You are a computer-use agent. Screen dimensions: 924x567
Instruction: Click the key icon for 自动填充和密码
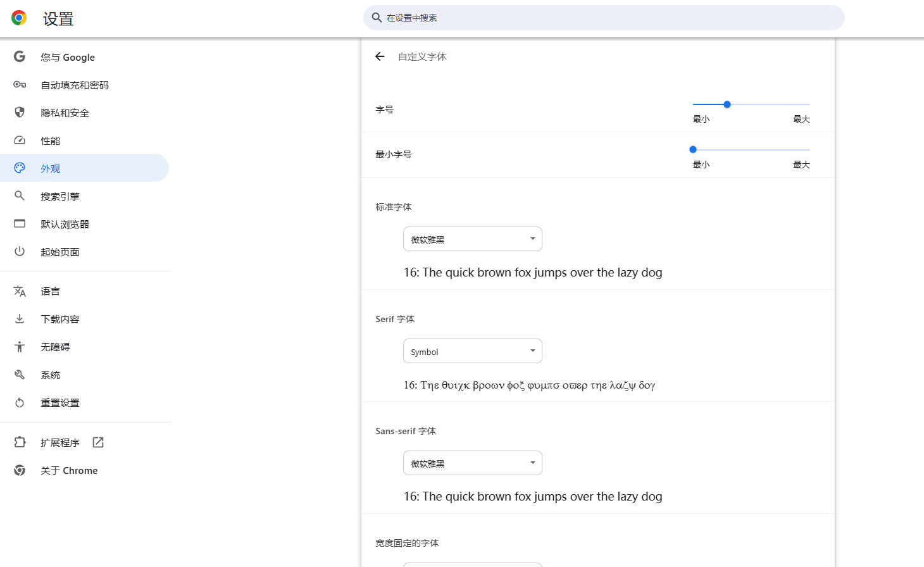point(20,84)
